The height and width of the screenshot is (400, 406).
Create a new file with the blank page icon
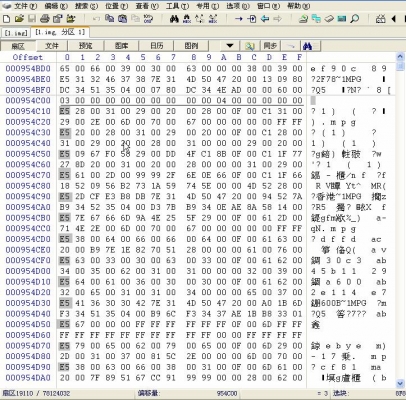coord(6,19)
